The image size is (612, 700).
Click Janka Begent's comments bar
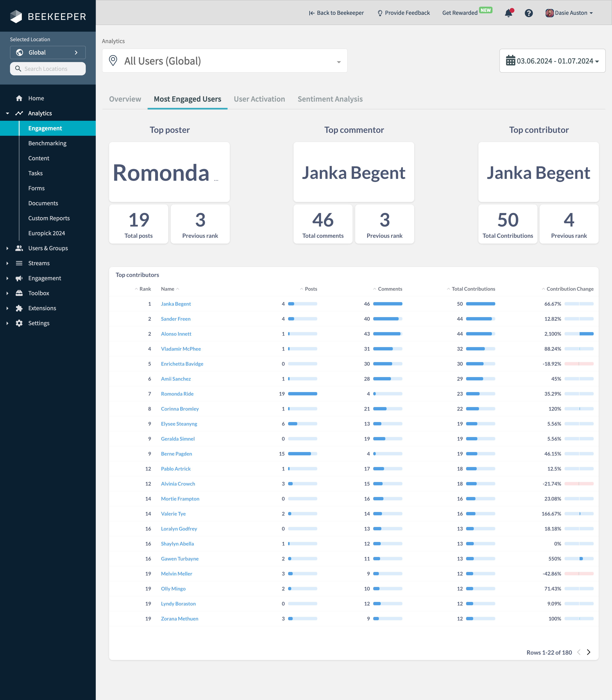388,304
